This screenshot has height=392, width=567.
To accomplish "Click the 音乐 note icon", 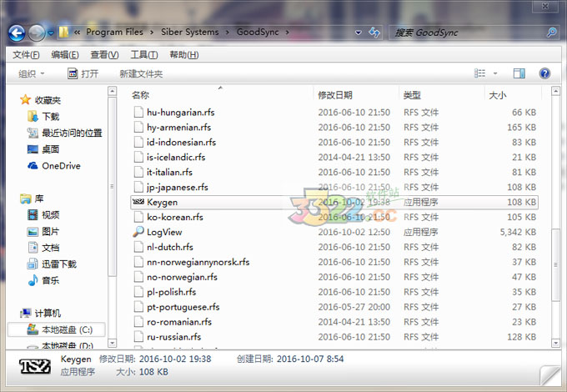I will click(x=33, y=280).
